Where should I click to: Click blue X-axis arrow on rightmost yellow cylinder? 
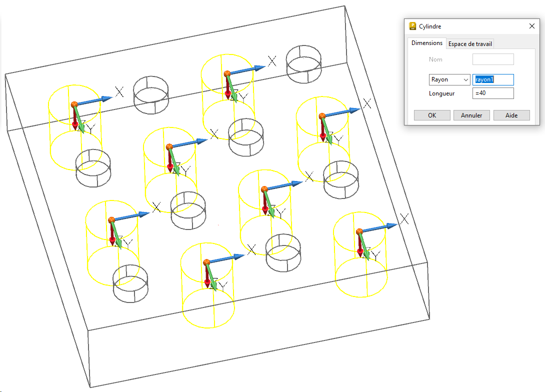[x=379, y=227]
